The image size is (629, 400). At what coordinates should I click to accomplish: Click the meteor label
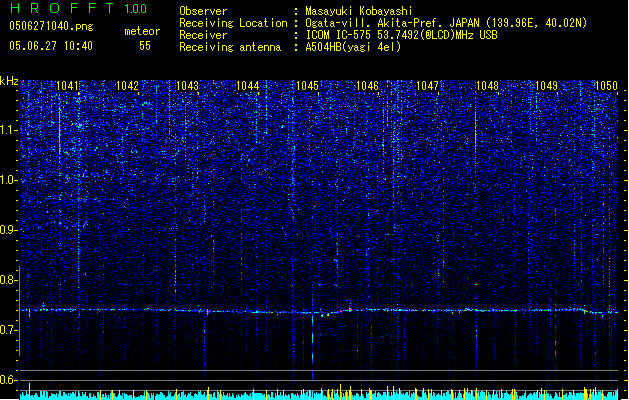click(x=142, y=31)
